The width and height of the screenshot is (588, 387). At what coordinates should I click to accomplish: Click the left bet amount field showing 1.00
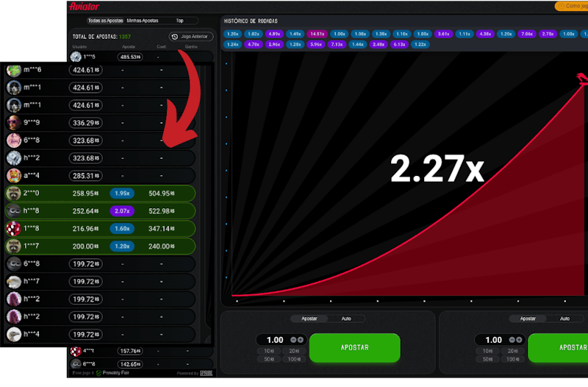click(275, 340)
